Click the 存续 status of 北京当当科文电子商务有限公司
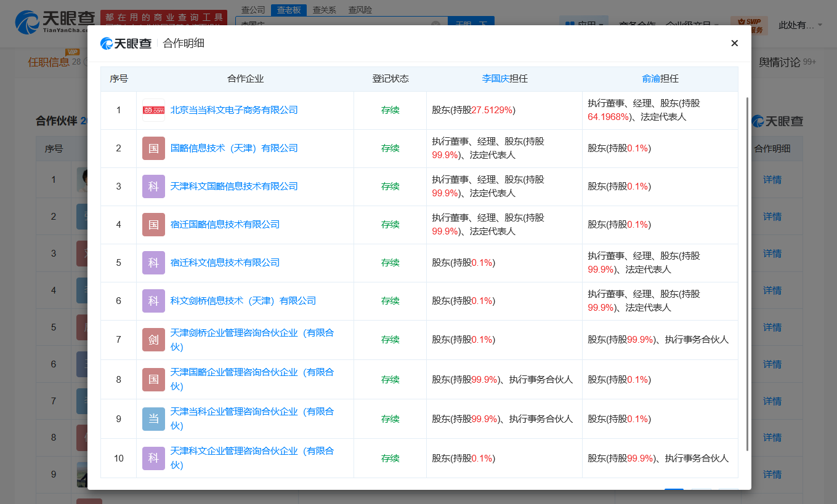The height and width of the screenshot is (504, 837). click(x=390, y=110)
